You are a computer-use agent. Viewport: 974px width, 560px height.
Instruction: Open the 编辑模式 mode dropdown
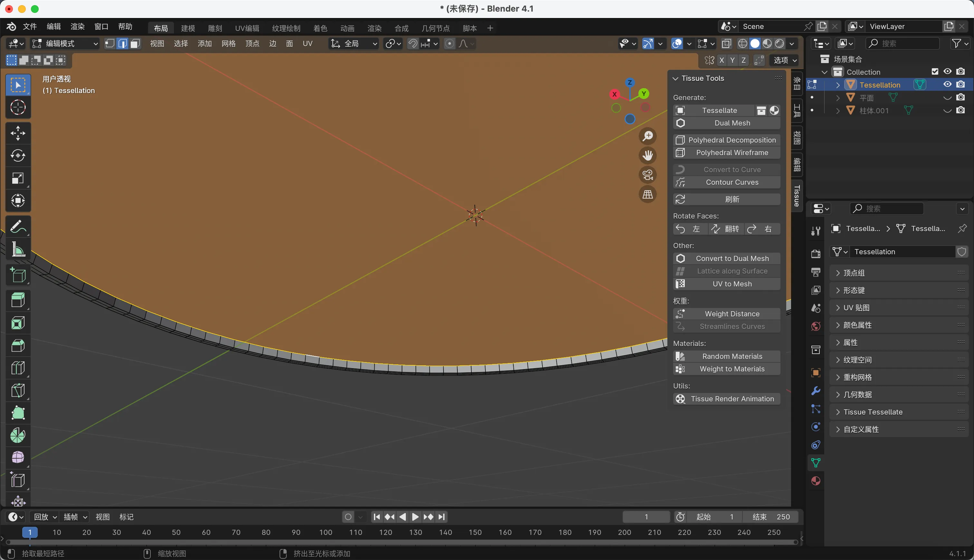[x=65, y=43]
